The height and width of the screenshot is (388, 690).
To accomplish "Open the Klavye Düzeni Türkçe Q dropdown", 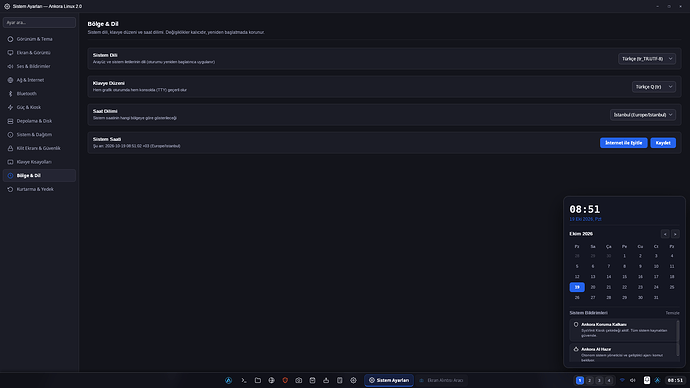I will [654, 87].
